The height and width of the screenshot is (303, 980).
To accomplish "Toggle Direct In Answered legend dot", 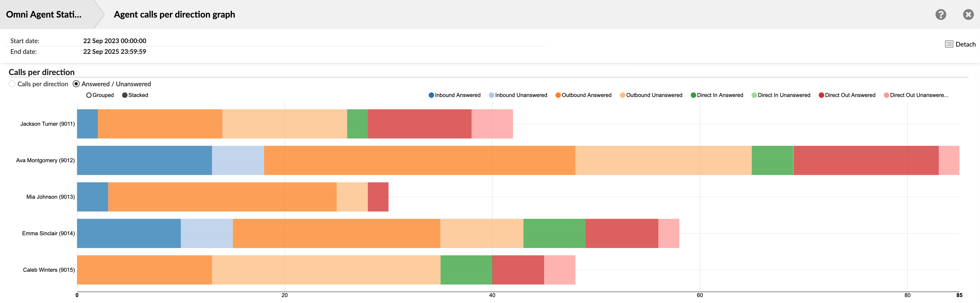I will [693, 95].
